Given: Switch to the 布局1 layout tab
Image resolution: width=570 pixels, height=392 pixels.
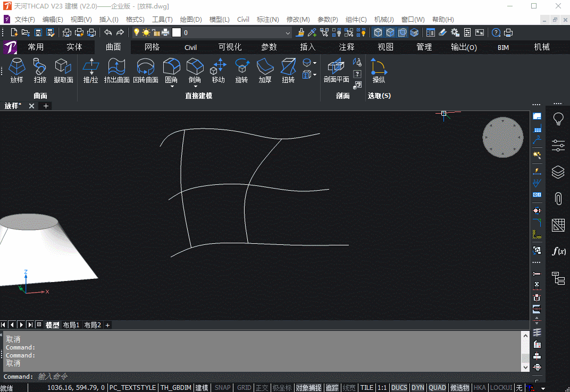Looking at the screenshot, I should (71, 325).
